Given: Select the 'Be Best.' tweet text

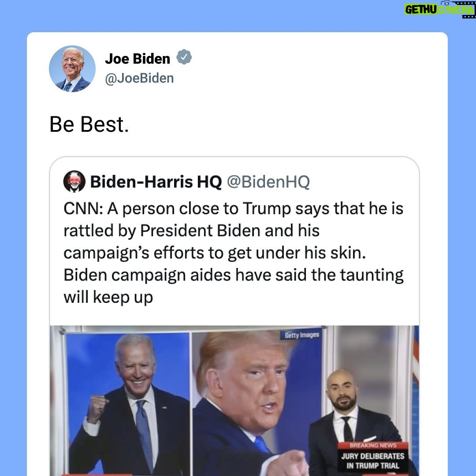Looking at the screenshot, I should tap(89, 124).
